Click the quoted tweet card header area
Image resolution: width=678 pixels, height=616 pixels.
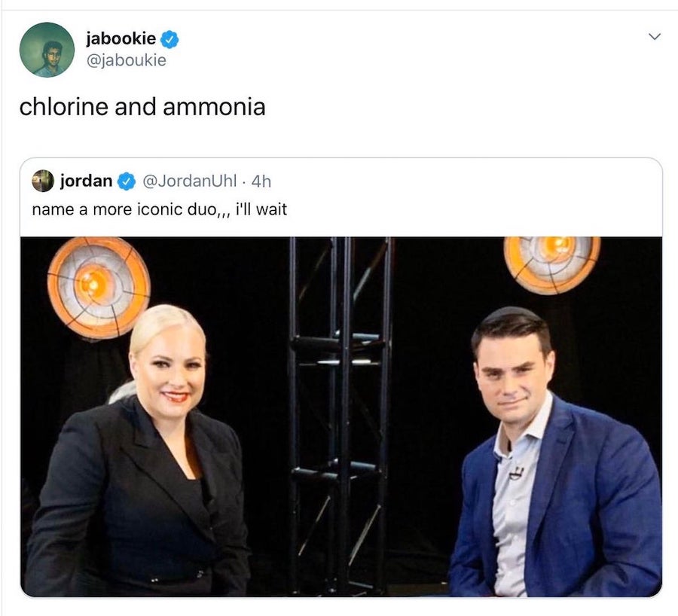(x=341, y=197)
